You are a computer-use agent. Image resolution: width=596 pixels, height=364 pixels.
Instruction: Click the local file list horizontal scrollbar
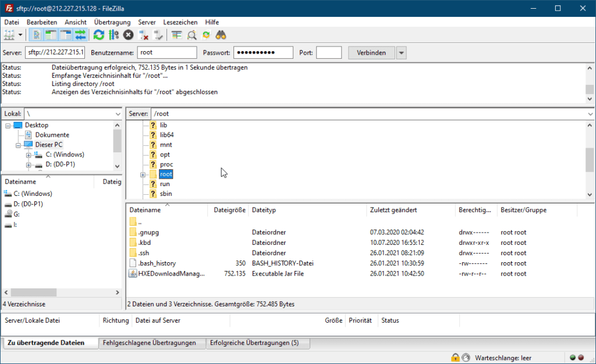point(33,292)
